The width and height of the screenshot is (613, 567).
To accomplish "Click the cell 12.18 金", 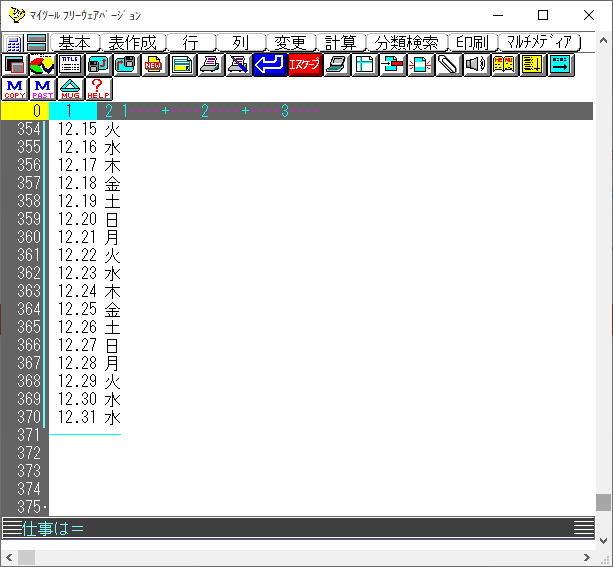I will click(89, 183).
